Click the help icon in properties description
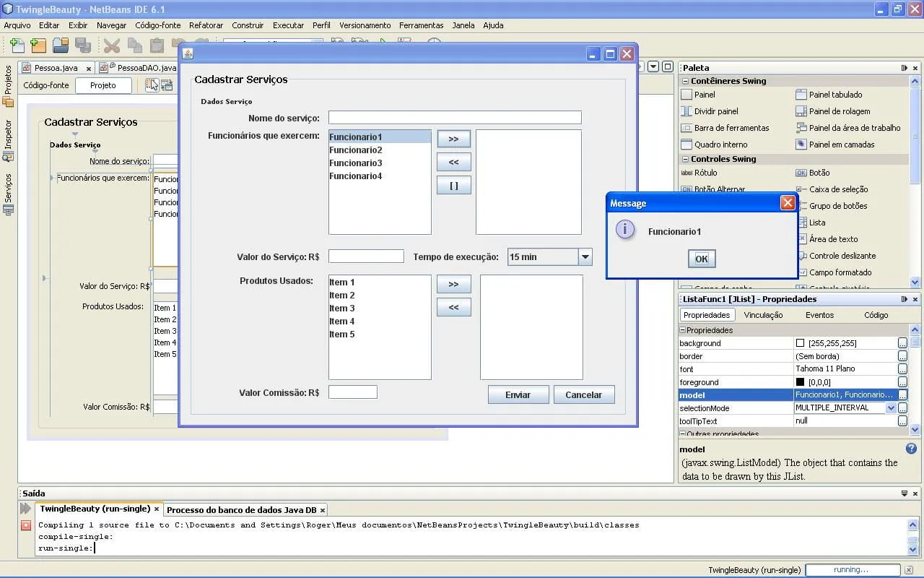Viewport: 924px width, 578px height. click(911, 449)
